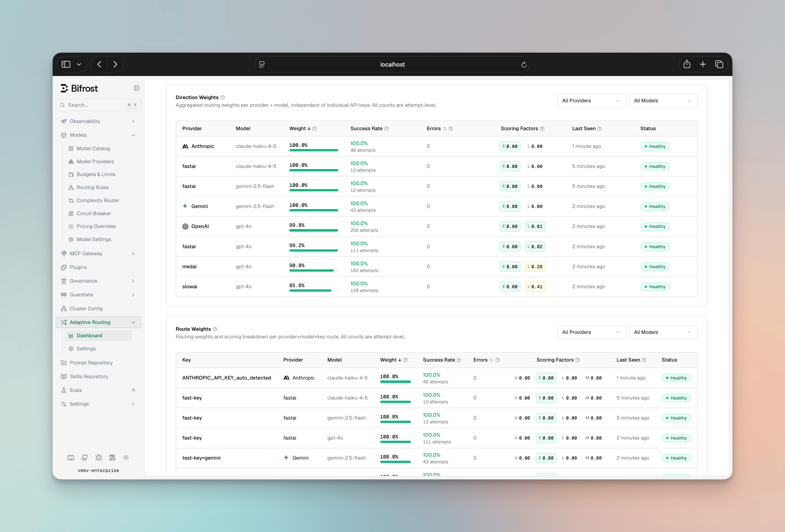Collapse the Models sidebar section
The width and height of the screenshot is (785, 532).
98,135
